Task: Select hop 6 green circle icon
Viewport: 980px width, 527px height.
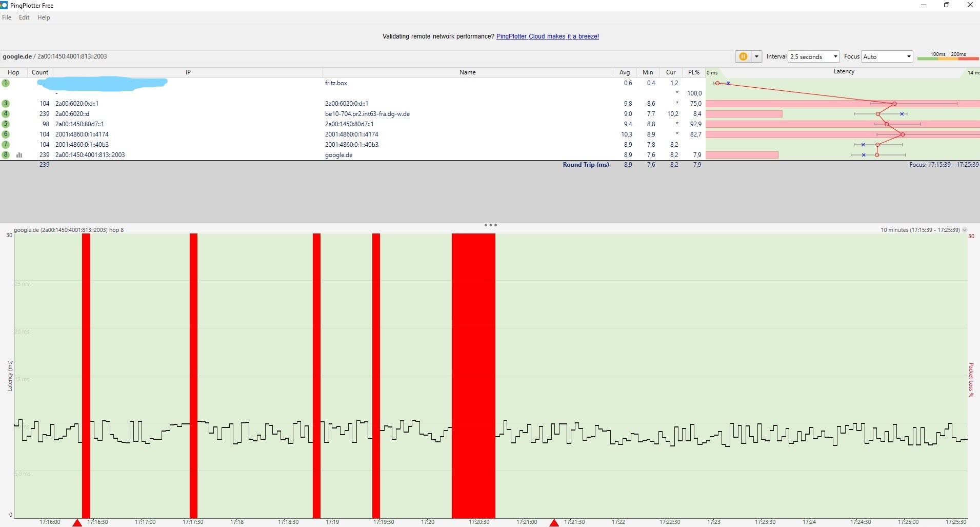Action: [6, 134]
